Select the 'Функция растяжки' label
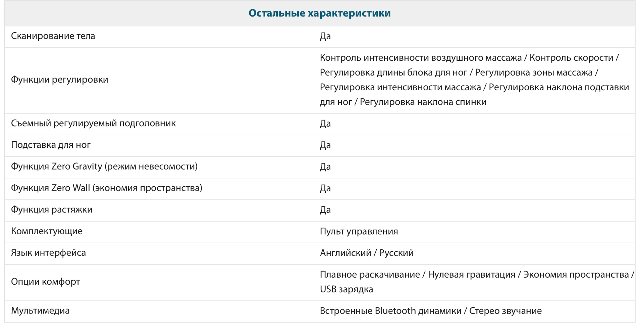Viewport: 644px width, 331px height. (x=52, y=210)
